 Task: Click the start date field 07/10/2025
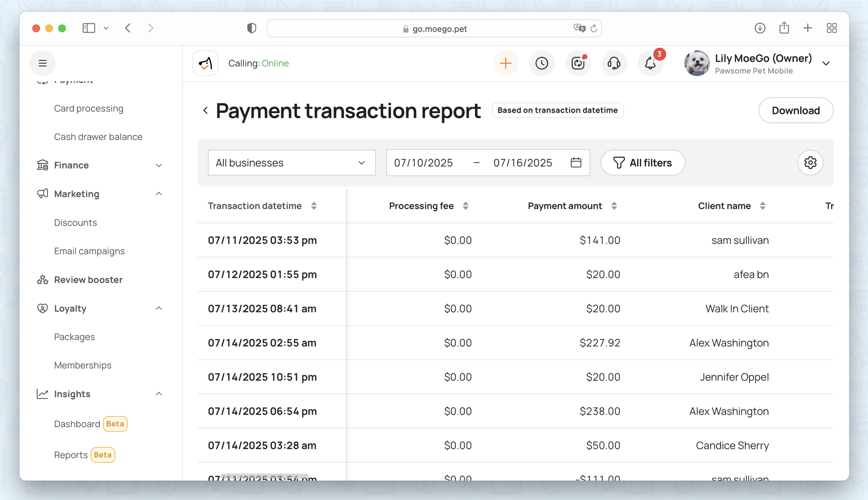423,163
